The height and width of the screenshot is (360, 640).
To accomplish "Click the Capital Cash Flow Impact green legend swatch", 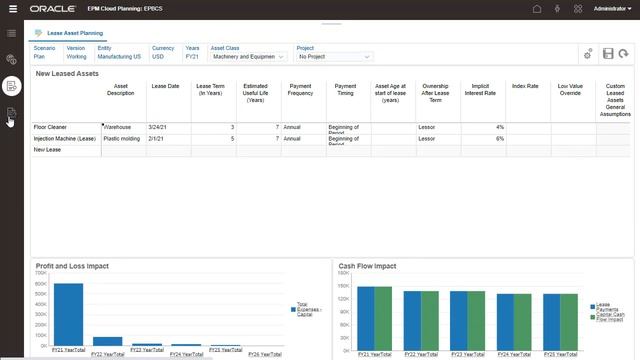I will tap(593, 317).
